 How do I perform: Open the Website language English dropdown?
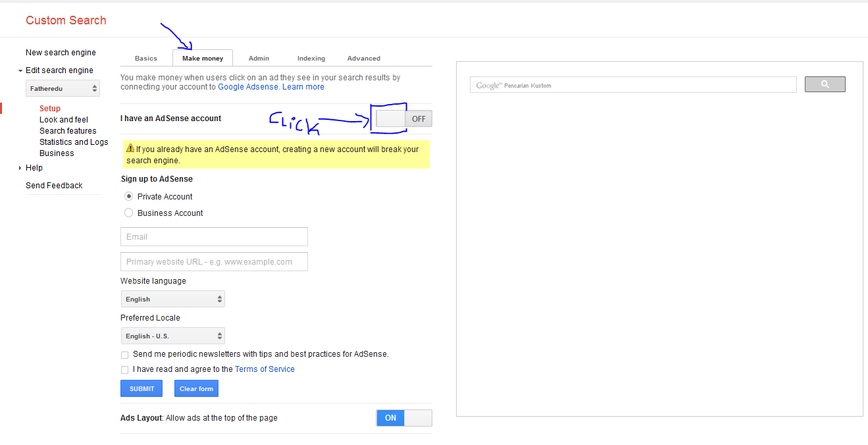[173, 299]
